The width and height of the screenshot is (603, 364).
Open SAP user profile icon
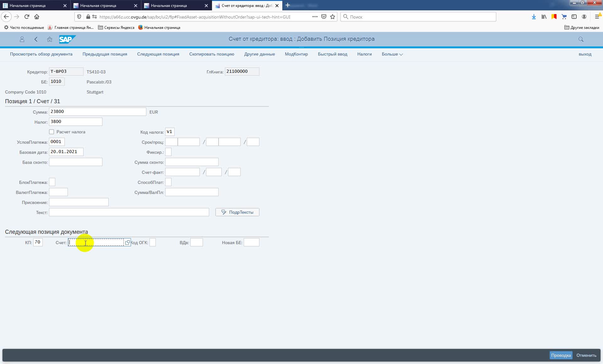(22, 39)
